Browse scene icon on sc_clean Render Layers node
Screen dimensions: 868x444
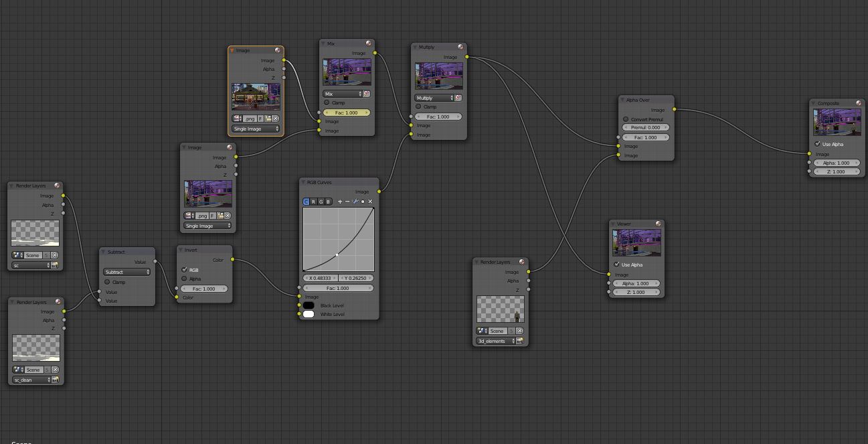(18, 370)
